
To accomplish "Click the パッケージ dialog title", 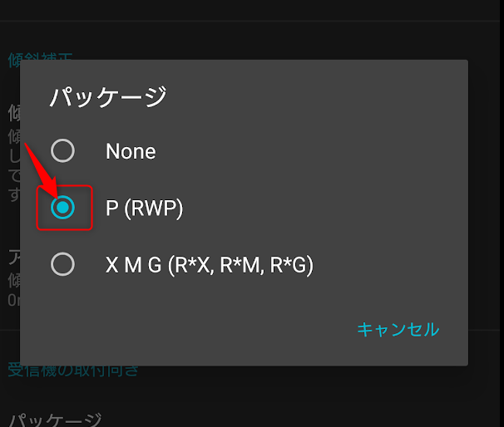I will pos(108,97).
